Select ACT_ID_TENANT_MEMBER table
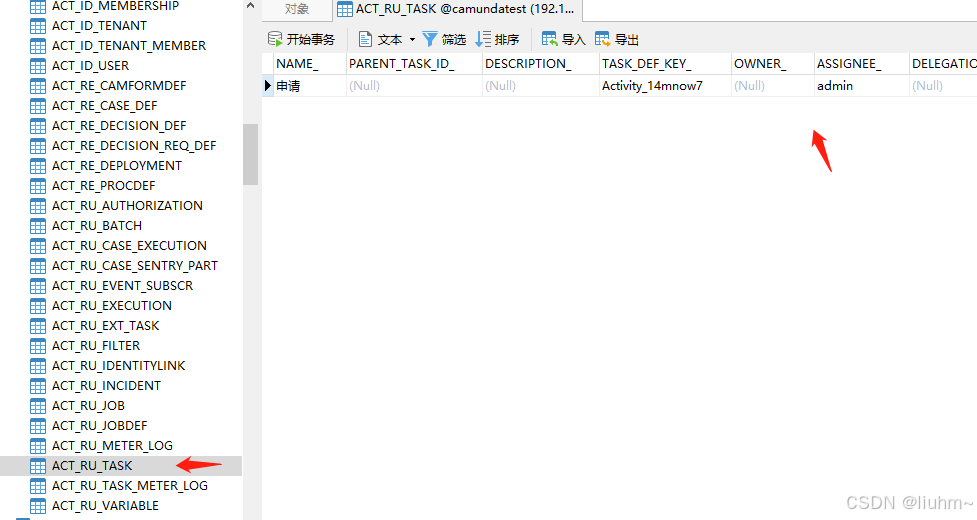Image resolution: width=977 pixels, height=520 pixels. (129, 46)
